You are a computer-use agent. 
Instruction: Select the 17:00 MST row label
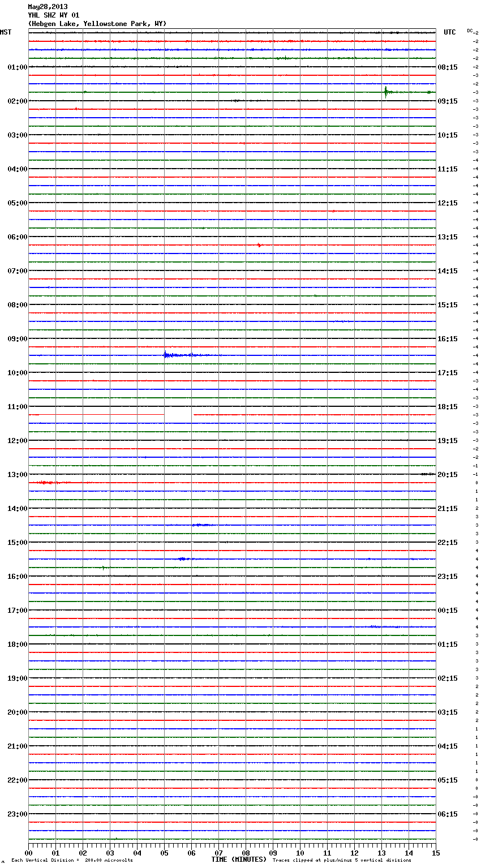(18, 611)
